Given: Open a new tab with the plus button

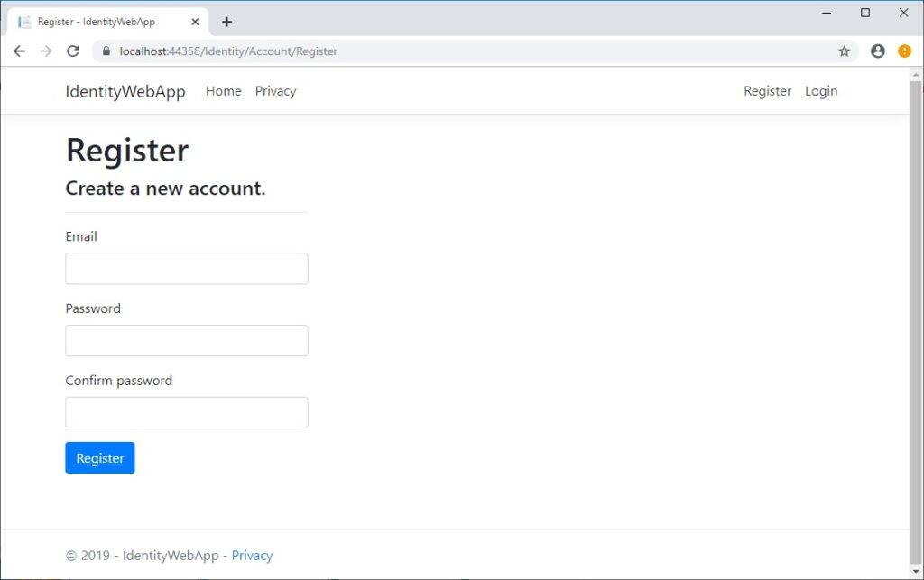Looking at the screenshot, I should (x=226, y=22).
